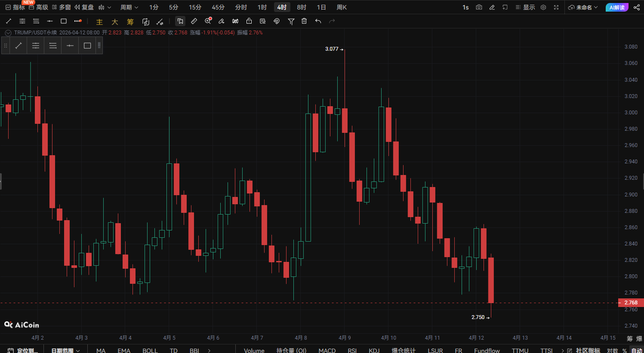Collapse the TRUMP/USDT legend with circled chevron
This screenshot has height=353, width=644.
8,33
